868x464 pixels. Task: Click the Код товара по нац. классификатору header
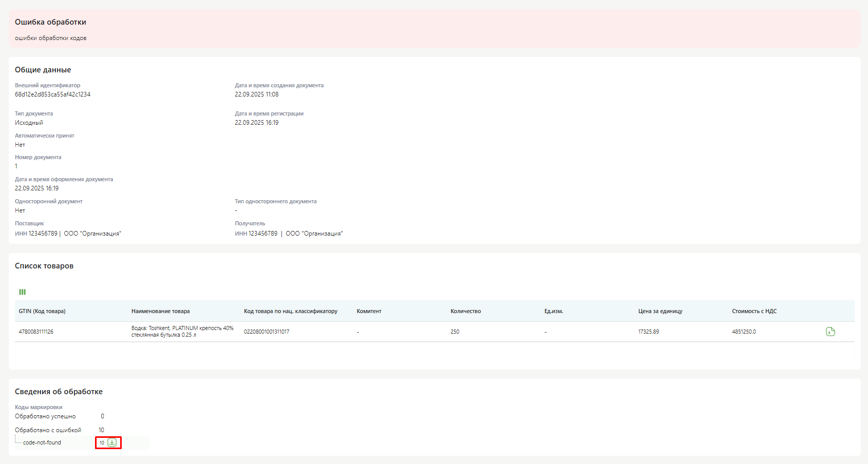pyautogui.click(x=290, y=311)
